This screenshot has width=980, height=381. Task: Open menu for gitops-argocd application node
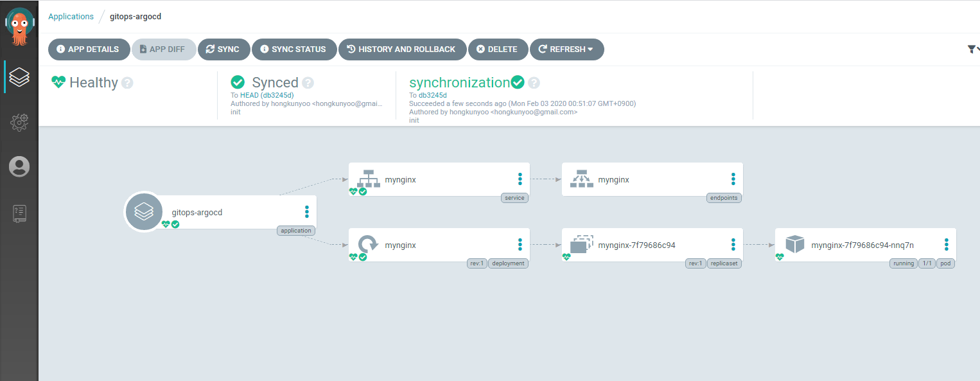click(x=307, y=212)
